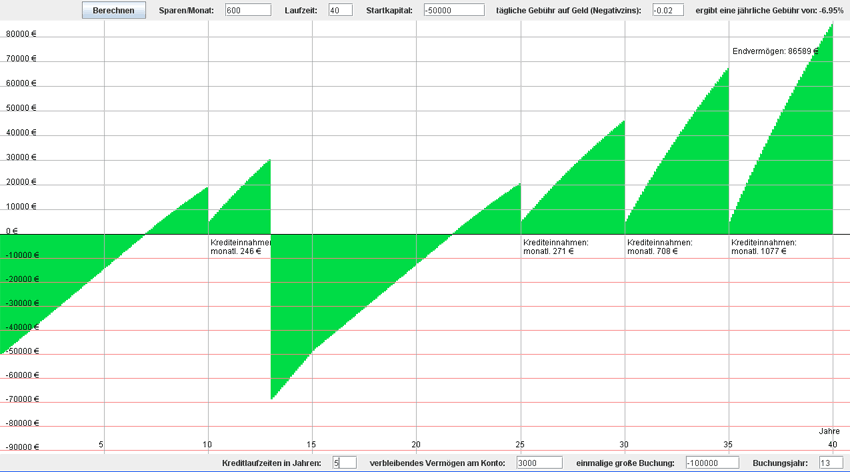850x472 pixels.
Task: Click the Krediteinnahmen monatl. 246 € annotation
Action: click(240, 247)
